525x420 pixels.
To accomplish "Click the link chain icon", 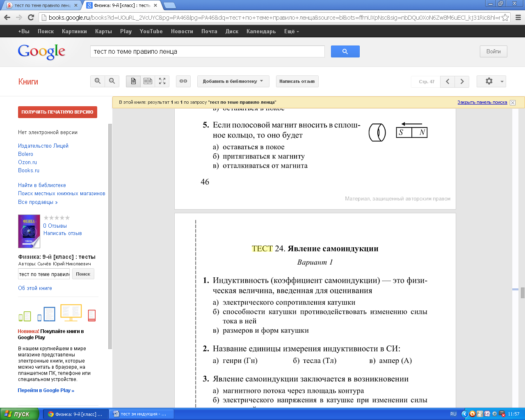I will click(183, 81).
